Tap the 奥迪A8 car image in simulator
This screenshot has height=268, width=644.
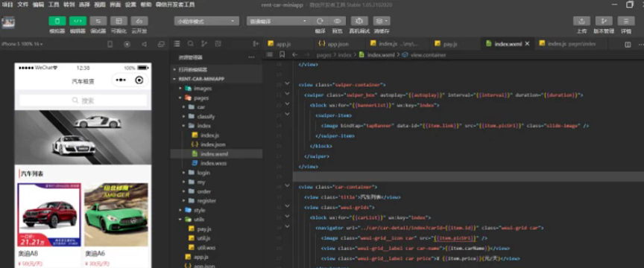coord(50,214)
